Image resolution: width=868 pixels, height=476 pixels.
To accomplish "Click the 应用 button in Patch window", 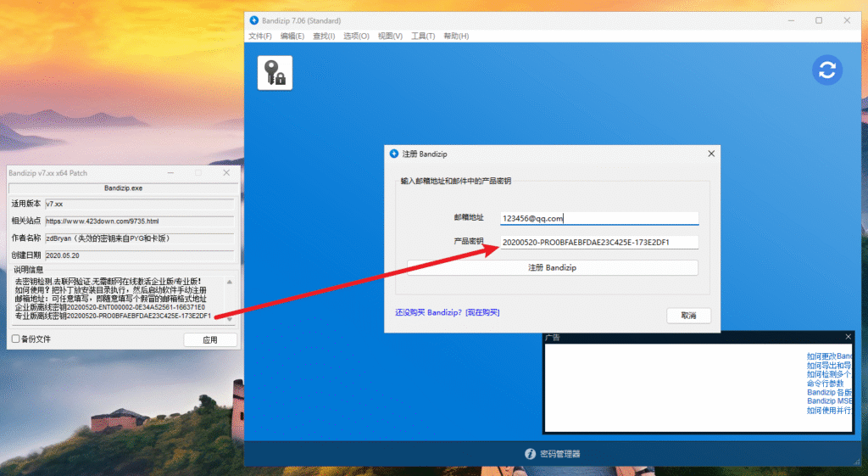I will tap(210, 339).
